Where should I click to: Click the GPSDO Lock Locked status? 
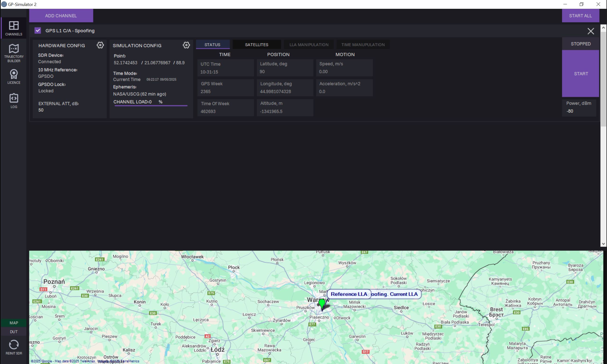(46, 91)
